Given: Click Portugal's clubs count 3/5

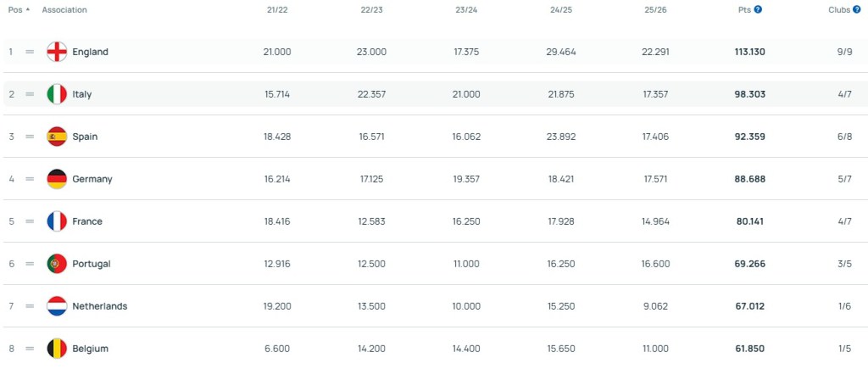Looking at the screenshot, I should 843,264.
